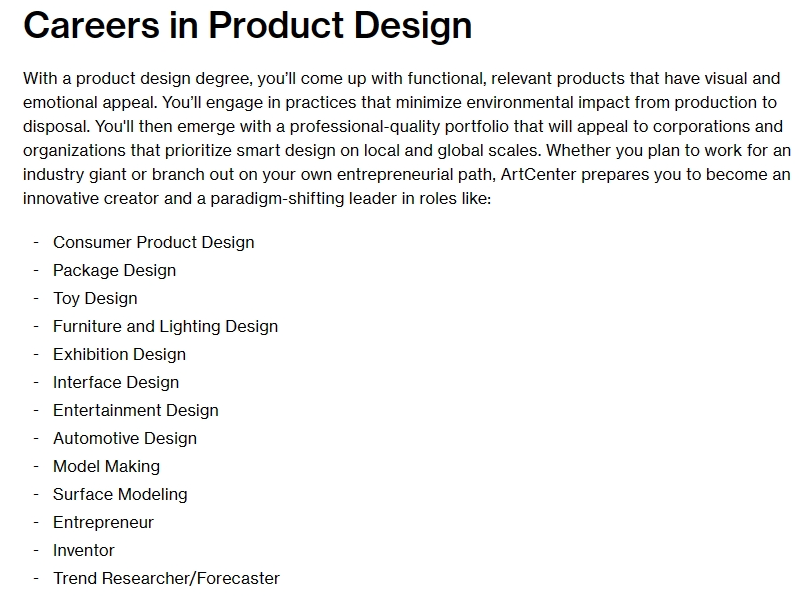Screen dimensions: 811x602
Task: Click the Careers in Product Design heading
Action: click(x=247, y=26)
